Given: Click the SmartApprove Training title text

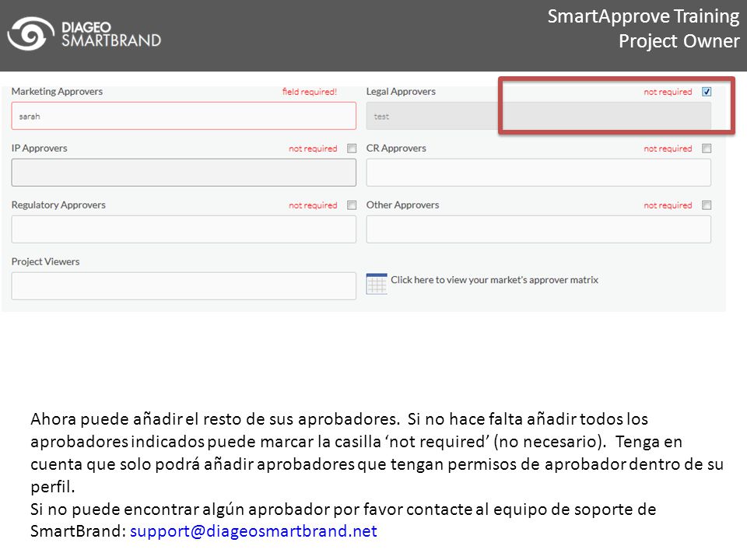Looking at the screenshot, I should click(x=644, y=16).
